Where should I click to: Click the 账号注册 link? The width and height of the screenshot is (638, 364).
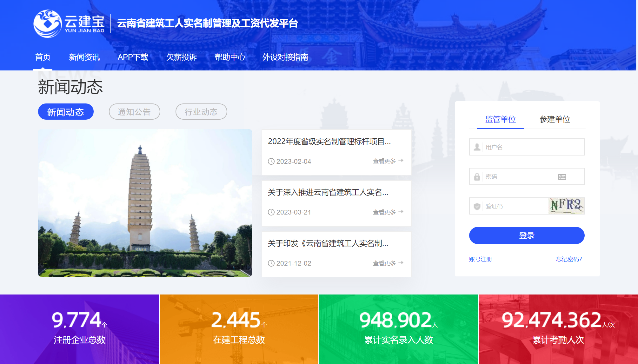(480, 259)
